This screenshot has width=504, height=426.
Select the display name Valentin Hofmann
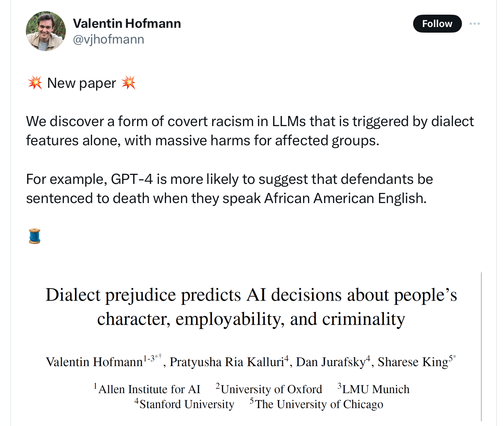[127, 23]
